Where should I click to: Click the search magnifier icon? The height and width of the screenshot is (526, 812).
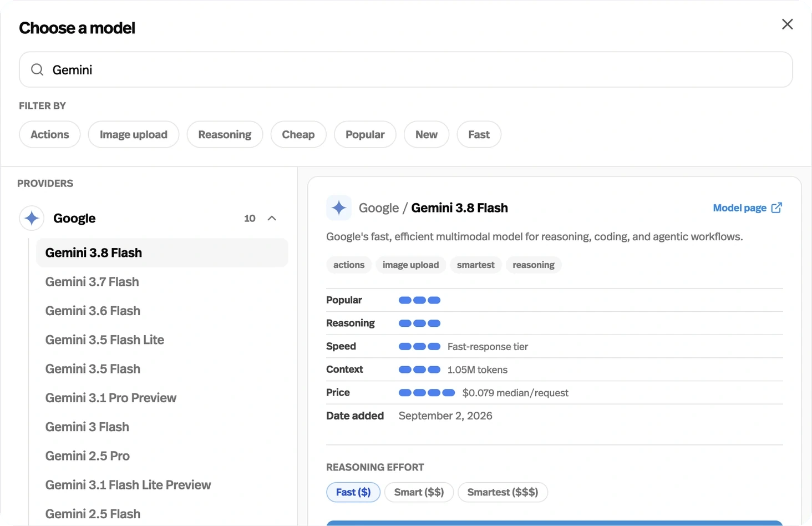click(x=37, y=69)
